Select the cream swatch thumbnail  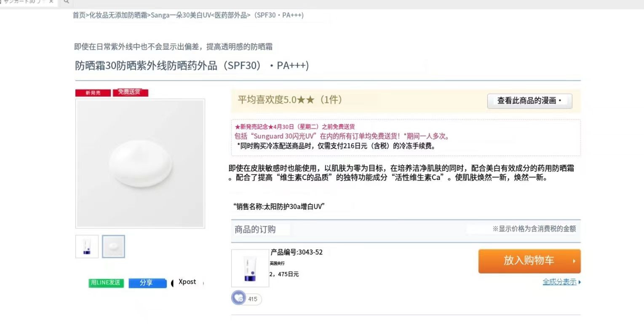click(x=114, y=247)
